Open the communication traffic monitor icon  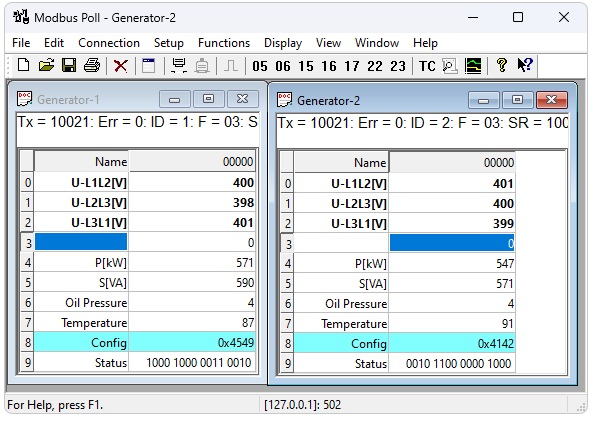pos(450,66)
